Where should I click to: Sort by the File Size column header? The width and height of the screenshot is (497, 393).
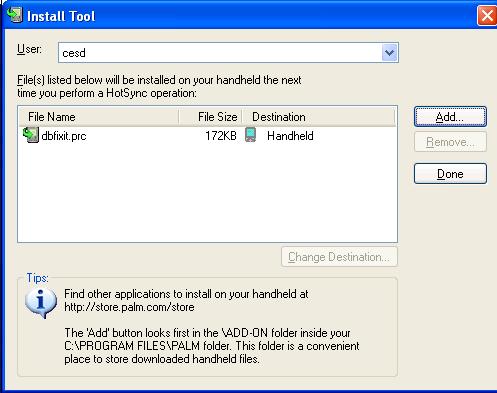pos(210,117)
